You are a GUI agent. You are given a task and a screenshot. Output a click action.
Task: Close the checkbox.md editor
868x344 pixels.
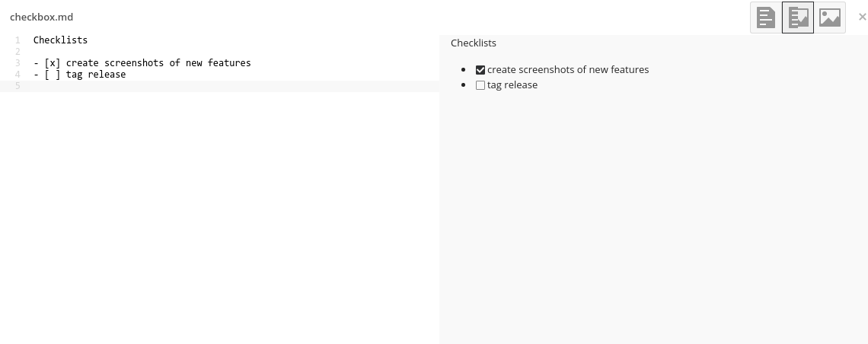[x=862, y=18]
